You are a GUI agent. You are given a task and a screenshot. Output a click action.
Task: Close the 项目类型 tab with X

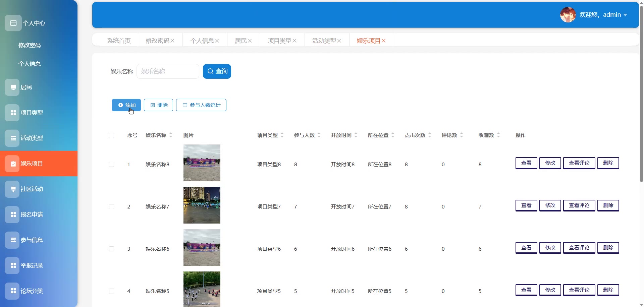click(x=294, y=41)
